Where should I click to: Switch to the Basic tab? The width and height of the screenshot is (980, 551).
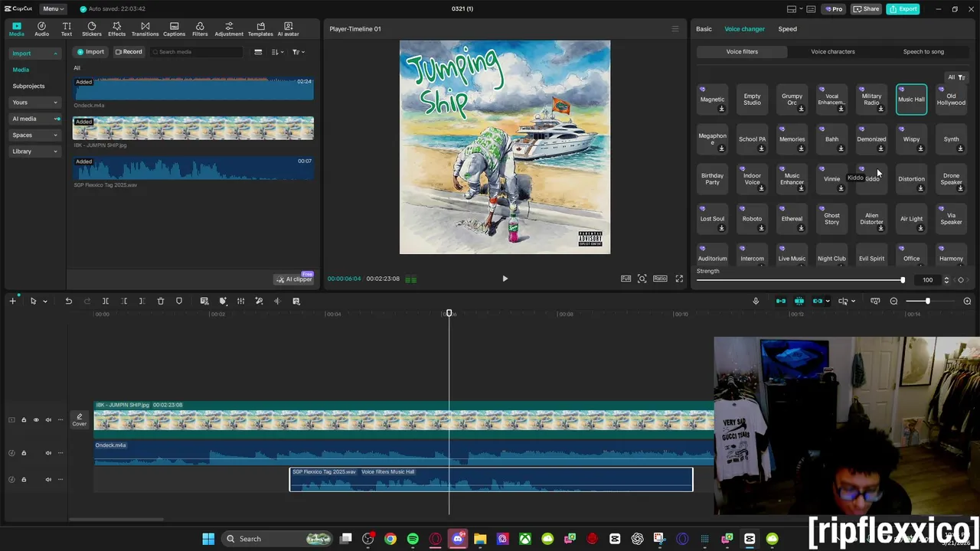tap(704, 29)
